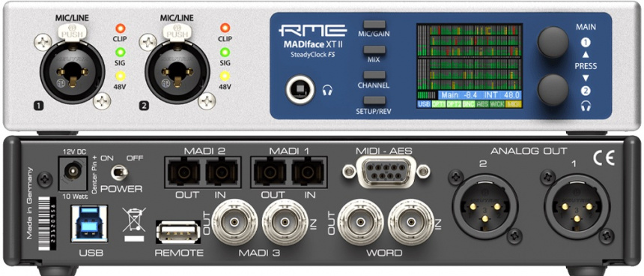Click the blue USB 3 type-B port
Screen dimensions: 644x276
pos(89,224)
